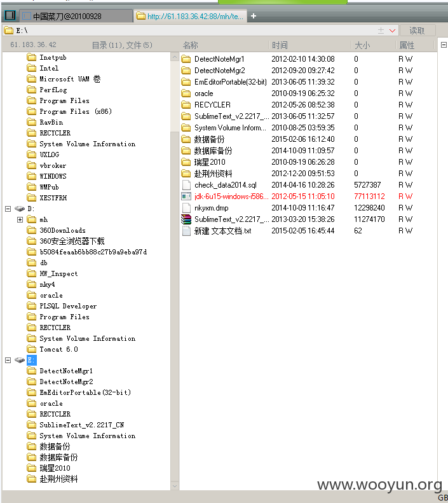Select Microsoft UAM 卷 folder in tree
This screenshot has height=503, width=448.
coord(70,79)
